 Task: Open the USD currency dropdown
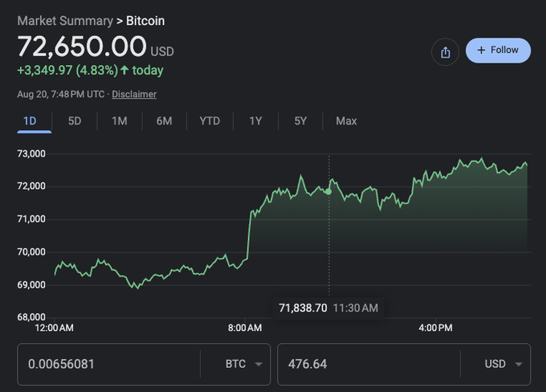tap(503, 364)
